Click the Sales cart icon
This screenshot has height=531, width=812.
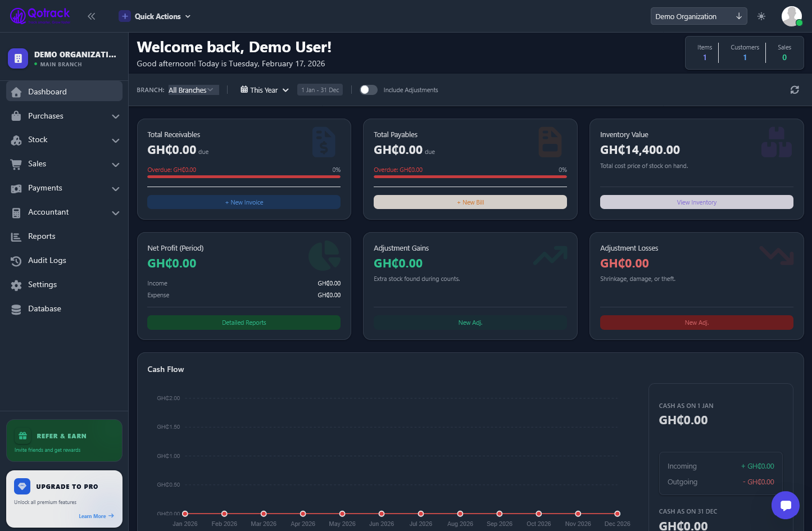(x=16, y=164)
